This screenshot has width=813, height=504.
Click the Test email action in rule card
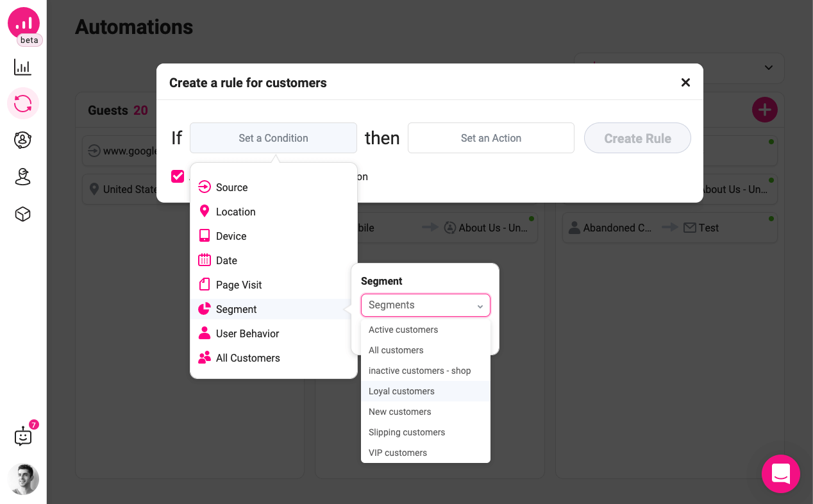(x=701, y=228)
